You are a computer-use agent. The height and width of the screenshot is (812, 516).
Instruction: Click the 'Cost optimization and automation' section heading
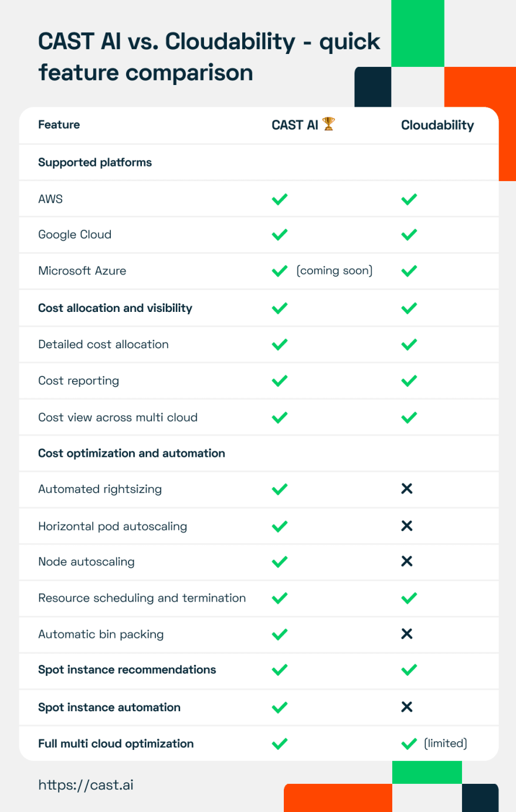point(131,453)
